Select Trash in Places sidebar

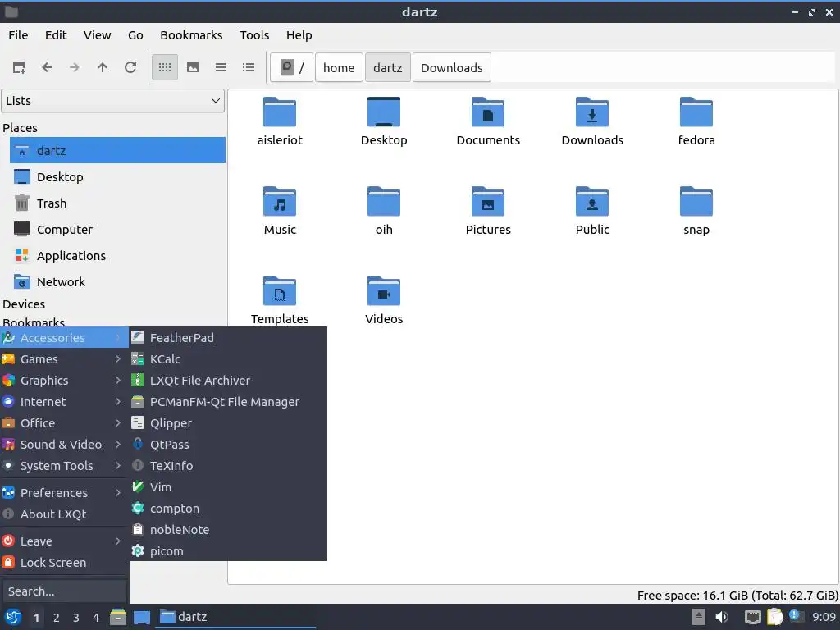click(117, 203)
